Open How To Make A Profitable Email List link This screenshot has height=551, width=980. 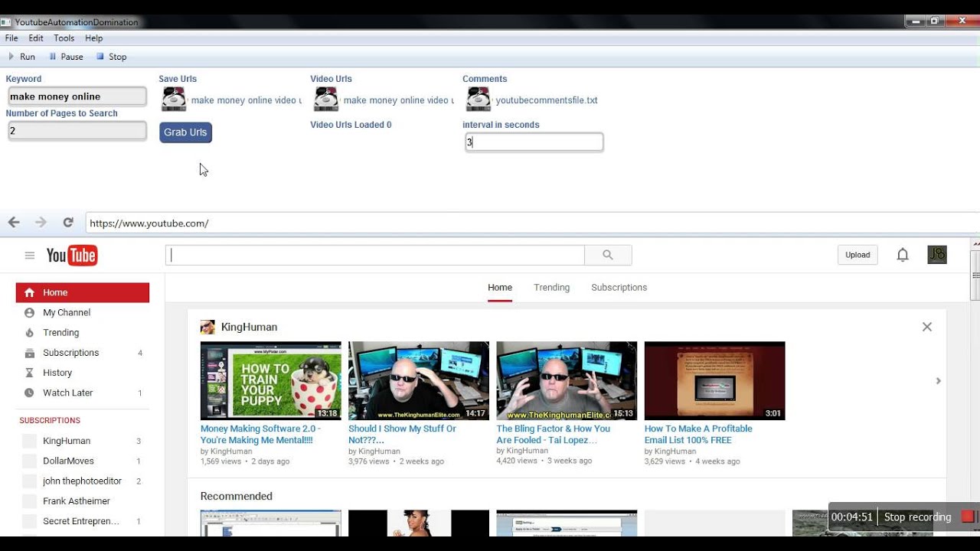[698, 434]
